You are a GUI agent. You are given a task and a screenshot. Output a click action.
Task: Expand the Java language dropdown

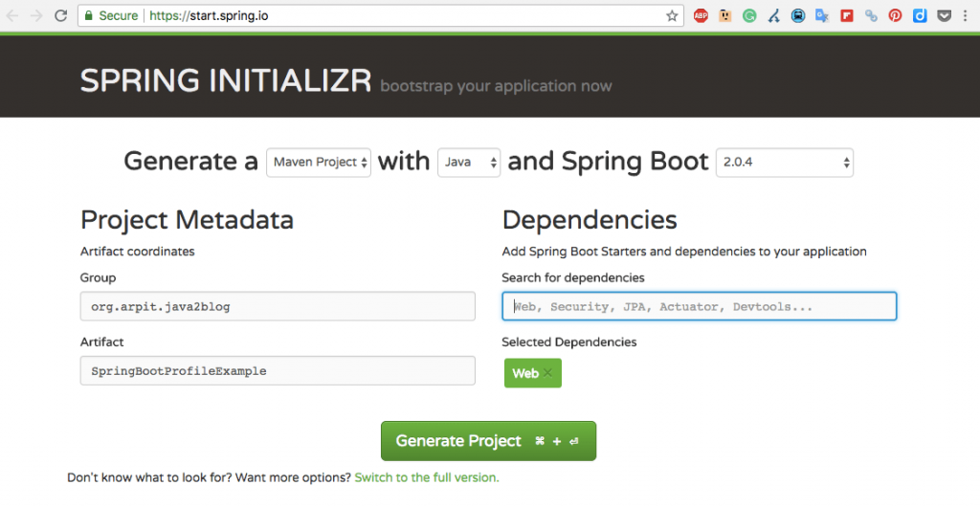[x=469, y=163]
